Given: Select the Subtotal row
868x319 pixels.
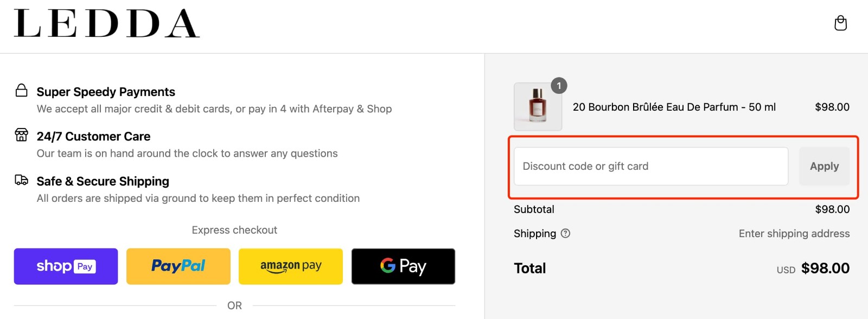Looking at the screenshot, I should pyautogui.click(x=534, y=209).
